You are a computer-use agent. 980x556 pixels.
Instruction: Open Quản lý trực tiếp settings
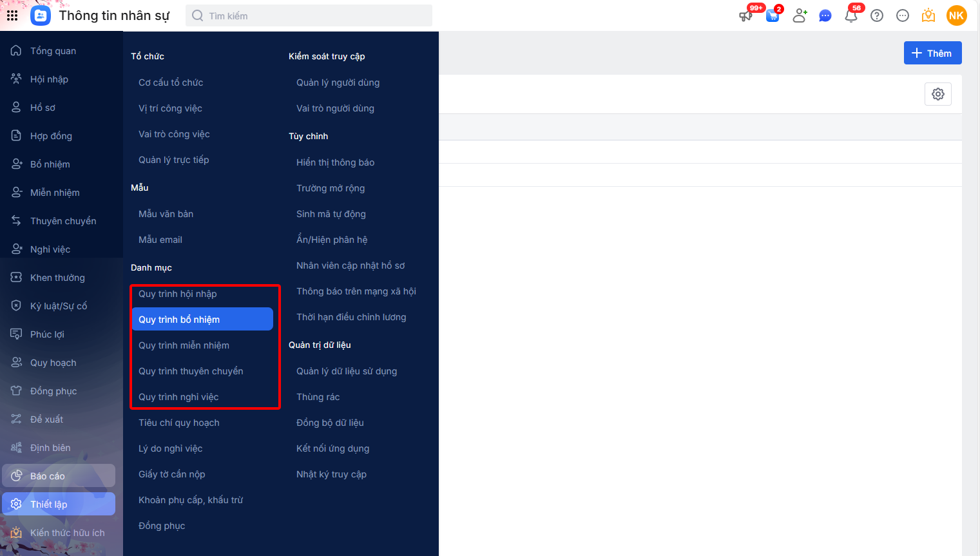pos(174,160)
